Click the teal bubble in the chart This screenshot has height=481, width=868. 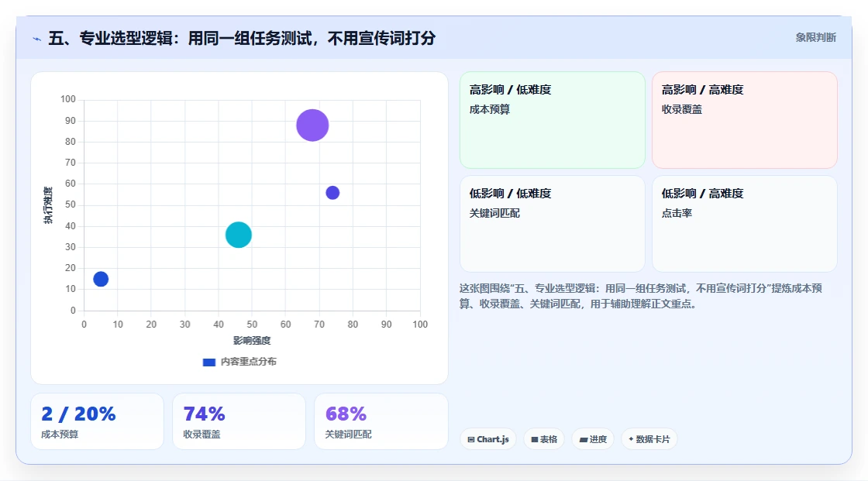tap(239, 235)
